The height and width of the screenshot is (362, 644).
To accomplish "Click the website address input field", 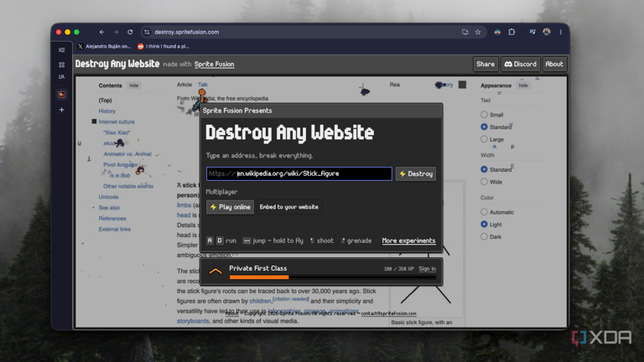I will 299,173.
